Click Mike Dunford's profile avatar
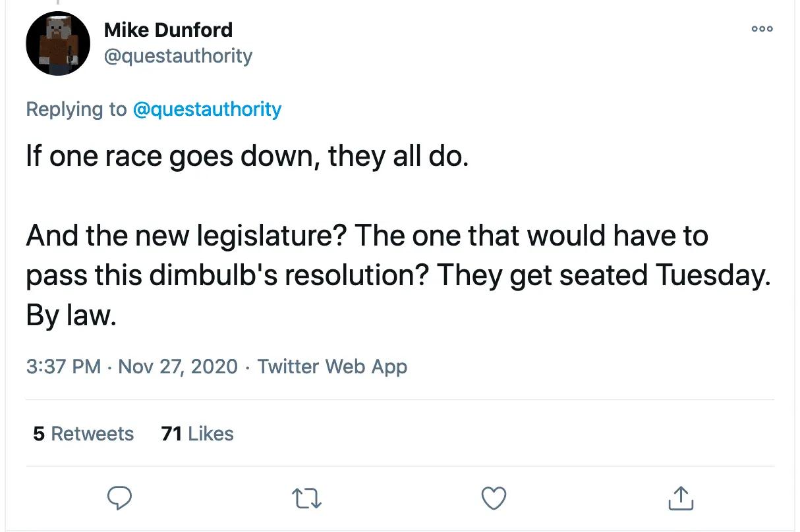The image size is (800, 532). click(x=58, y=43)
